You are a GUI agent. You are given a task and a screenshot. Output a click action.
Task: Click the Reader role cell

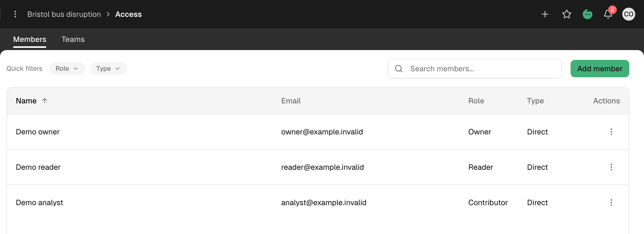tap(481, 167)
